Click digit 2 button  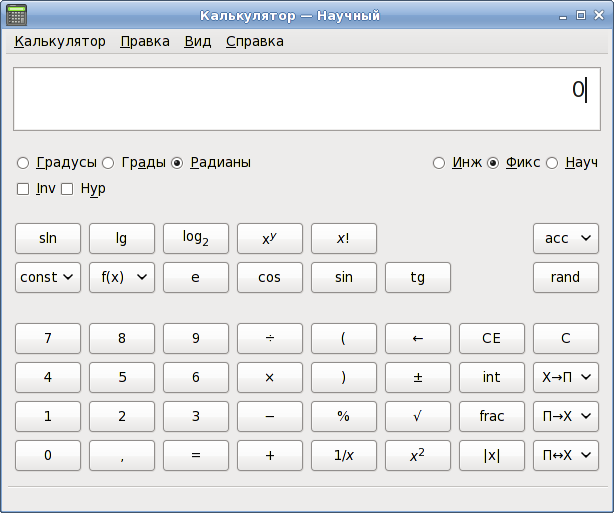coord(122,416)
